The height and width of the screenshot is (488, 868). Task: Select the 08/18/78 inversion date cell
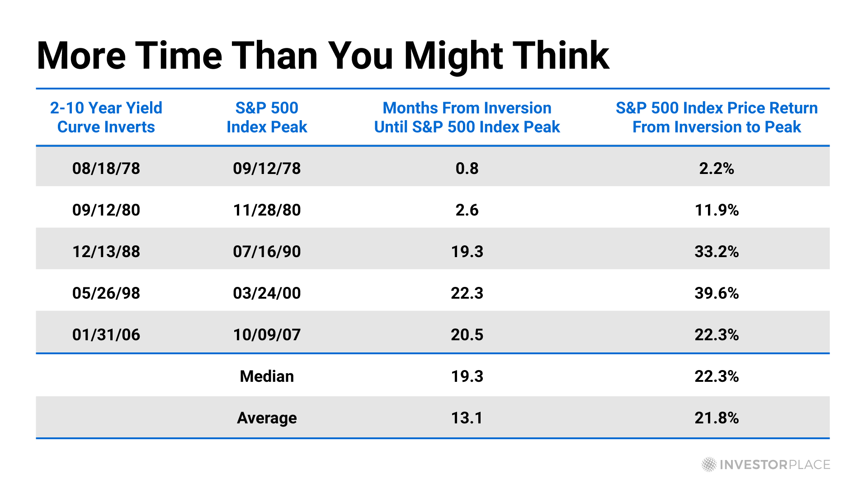tap(106, 169)
